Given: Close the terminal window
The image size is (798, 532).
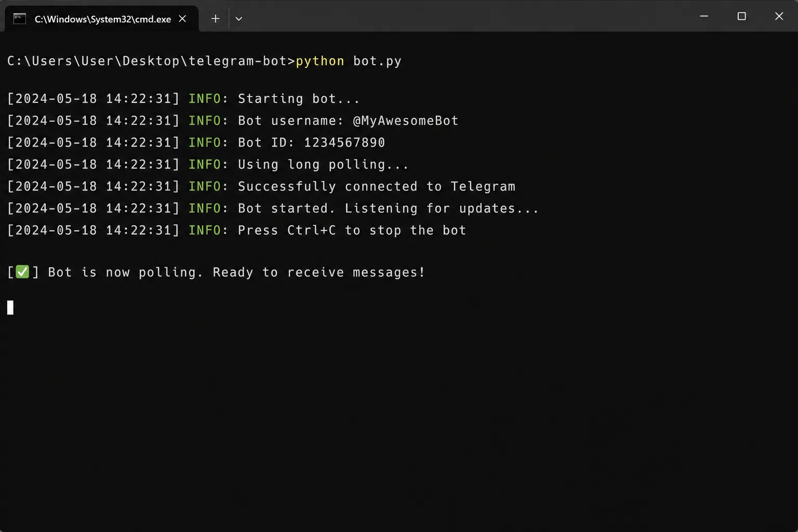Looking at the screenshot, I should [779, 16].
